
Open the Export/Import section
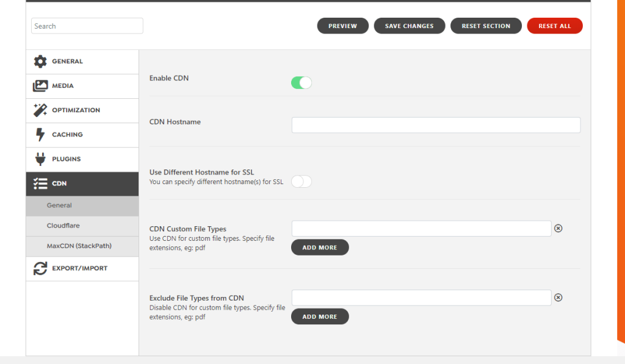[82, 269]
